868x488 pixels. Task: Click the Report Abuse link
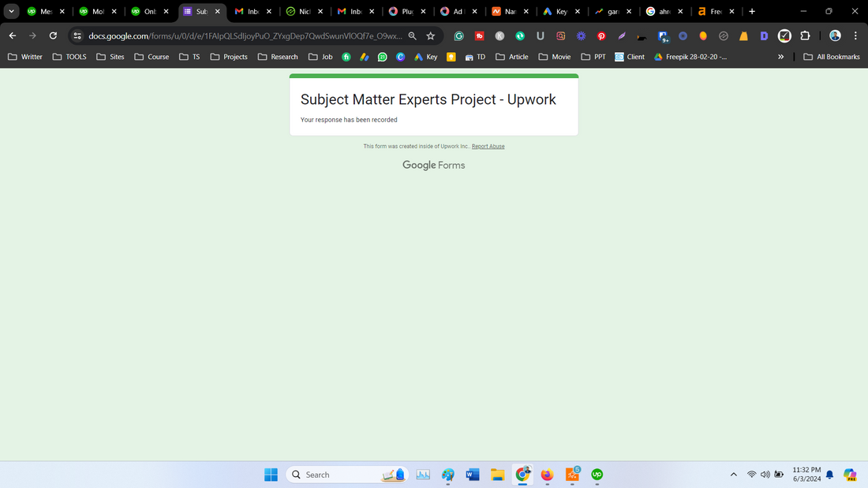pyautogui.click(x=488, y=147)
